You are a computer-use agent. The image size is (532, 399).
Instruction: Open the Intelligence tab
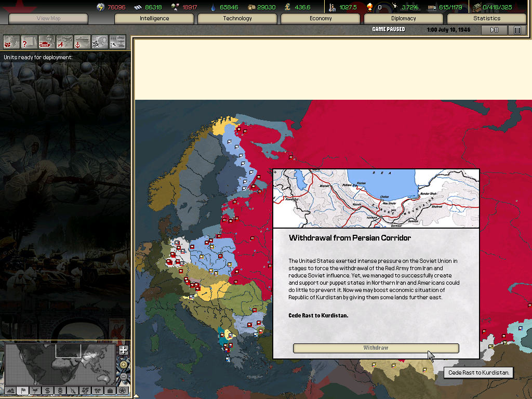154,19
